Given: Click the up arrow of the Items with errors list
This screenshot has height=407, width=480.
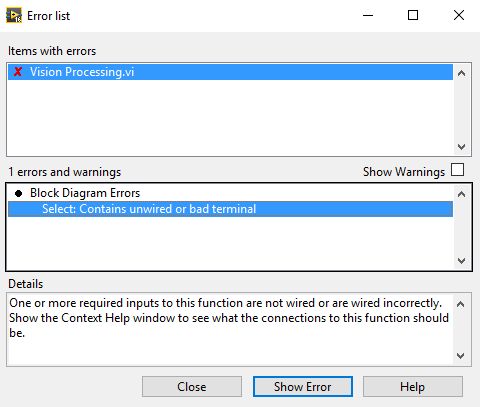Looking at the screenshot, I should tap(461, 73).
